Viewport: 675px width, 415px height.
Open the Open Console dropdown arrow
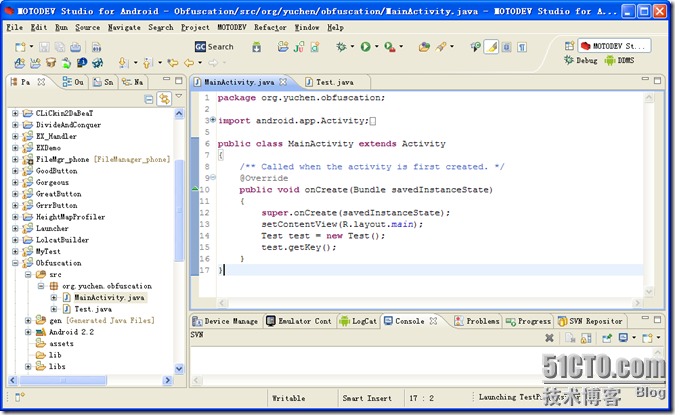[x=659, y=338]
